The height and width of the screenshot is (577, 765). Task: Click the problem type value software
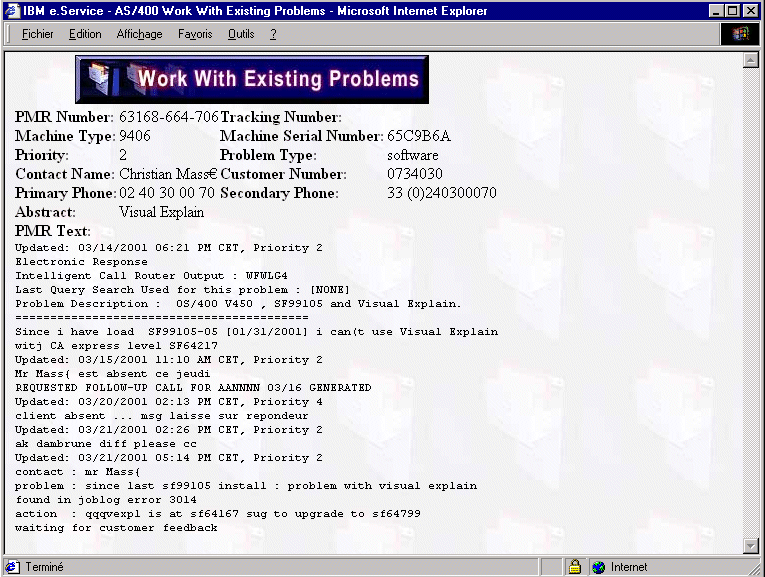[413, 155]
